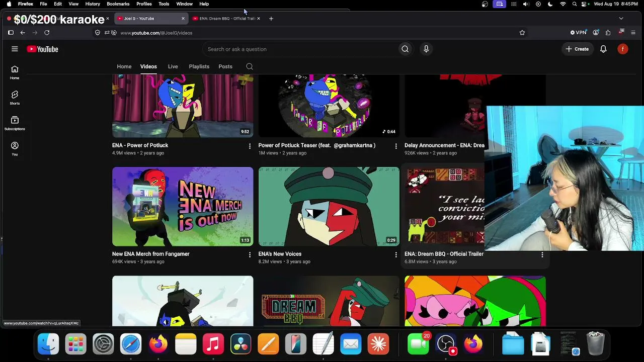Viewport: 644px width, 362px height.
Task: Open the Create dropdown button
Action: (577, 49)
